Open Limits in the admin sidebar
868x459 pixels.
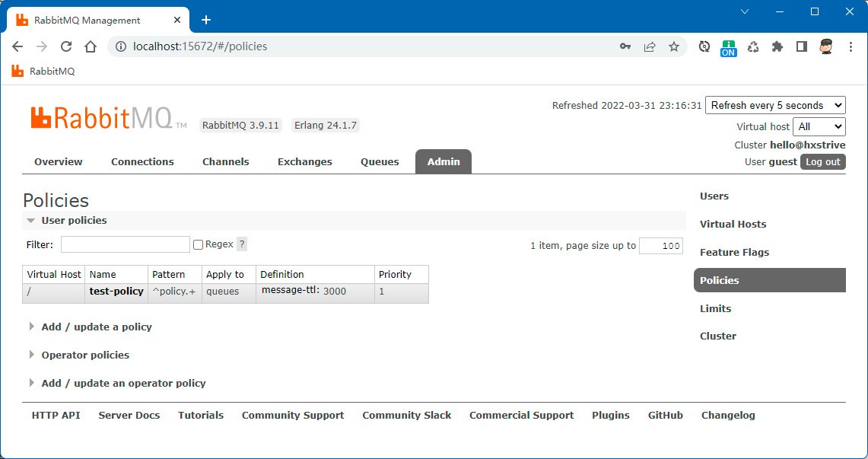click(x=715, y=308)
